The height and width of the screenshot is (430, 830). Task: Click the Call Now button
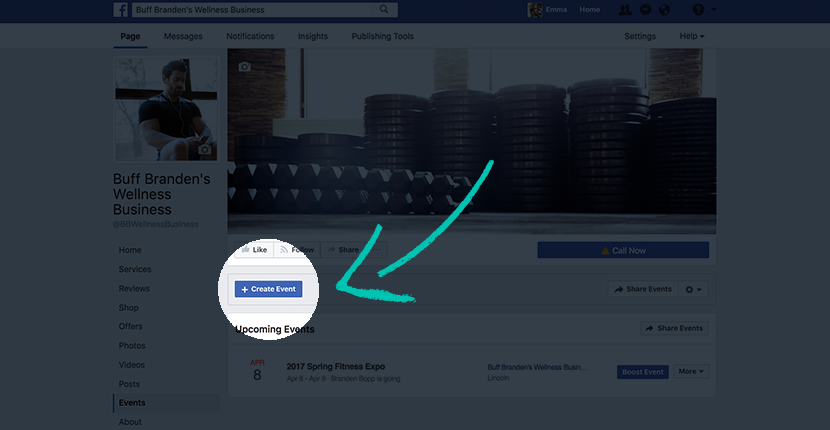click(623, 250)
